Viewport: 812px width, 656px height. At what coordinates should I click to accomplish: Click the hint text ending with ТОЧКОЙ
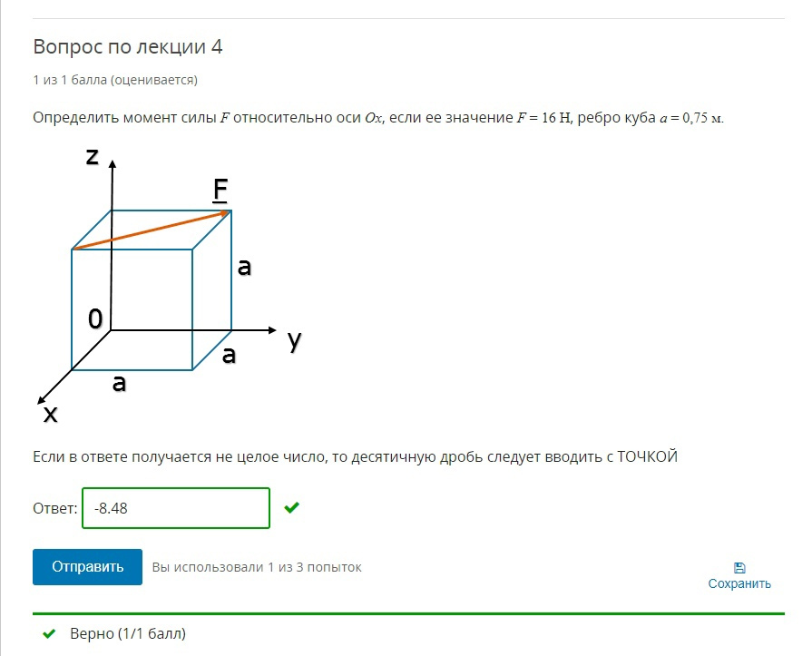[x=356, y=456]
